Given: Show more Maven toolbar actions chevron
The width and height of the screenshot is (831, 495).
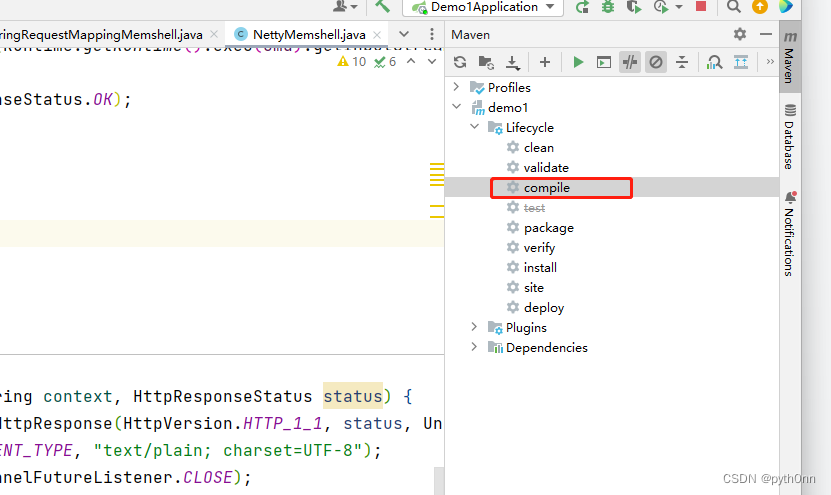Looking at the screenshot, I should click(x=770, y=61).
